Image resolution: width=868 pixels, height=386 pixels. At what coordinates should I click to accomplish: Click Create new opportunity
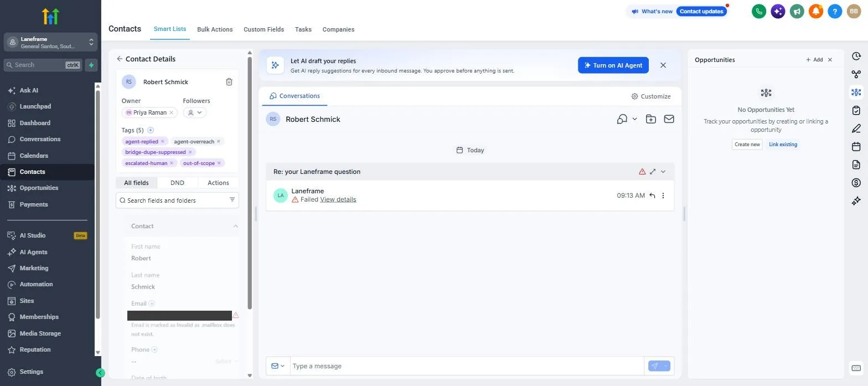pyautogui.click(x=747, y=145)
